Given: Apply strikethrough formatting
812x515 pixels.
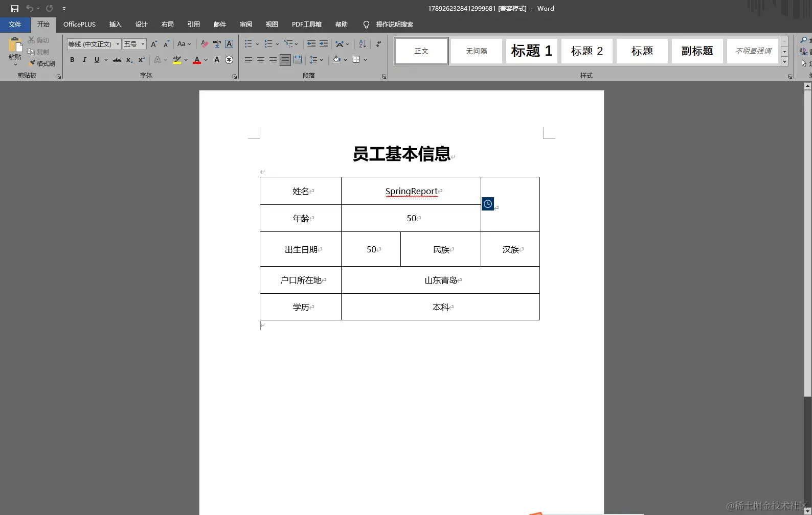Looking at the screenshot, I should [117, 60].
